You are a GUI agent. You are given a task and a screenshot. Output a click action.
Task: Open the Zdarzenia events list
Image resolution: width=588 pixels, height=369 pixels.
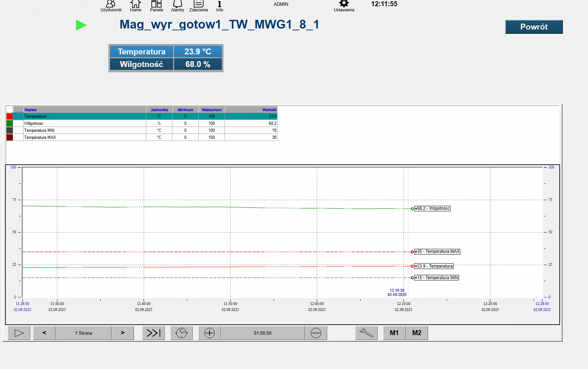pos(198,6)
